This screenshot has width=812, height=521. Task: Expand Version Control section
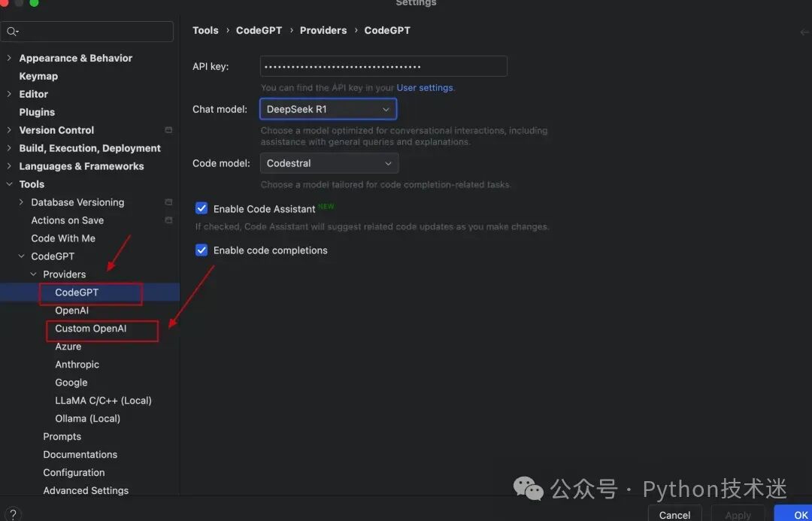[9, 130]
